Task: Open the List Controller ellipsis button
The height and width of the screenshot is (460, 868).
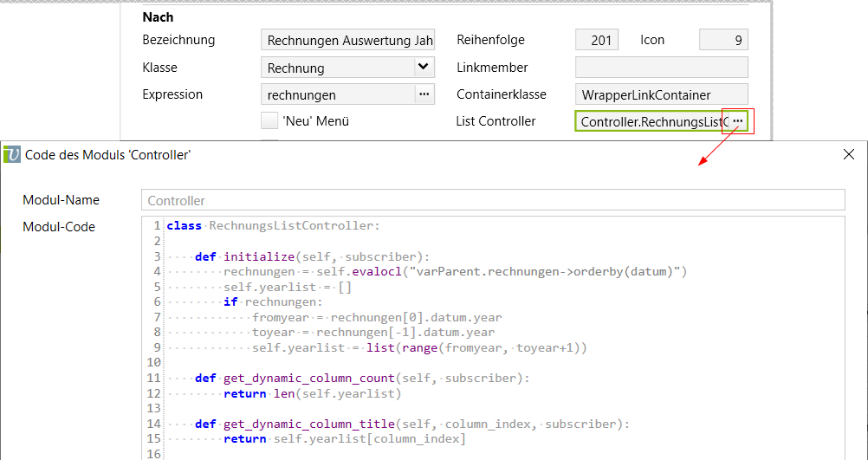Action: pos(737,121)
